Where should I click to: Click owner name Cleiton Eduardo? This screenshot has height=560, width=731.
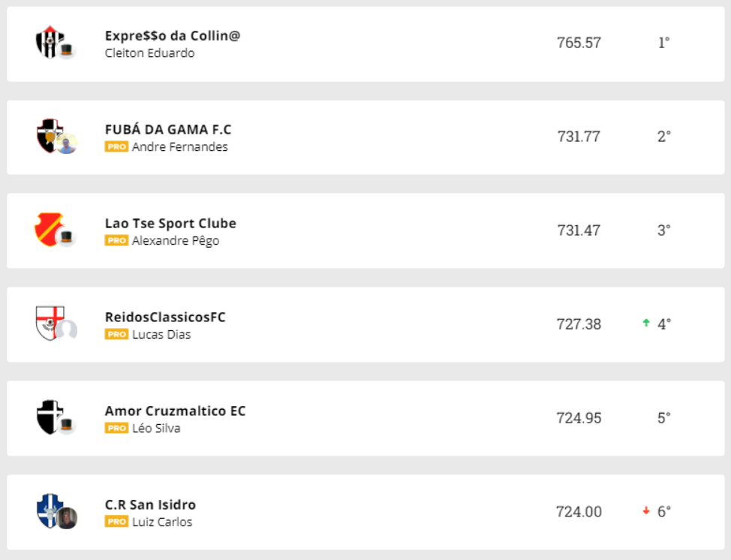tap(149, 53)
